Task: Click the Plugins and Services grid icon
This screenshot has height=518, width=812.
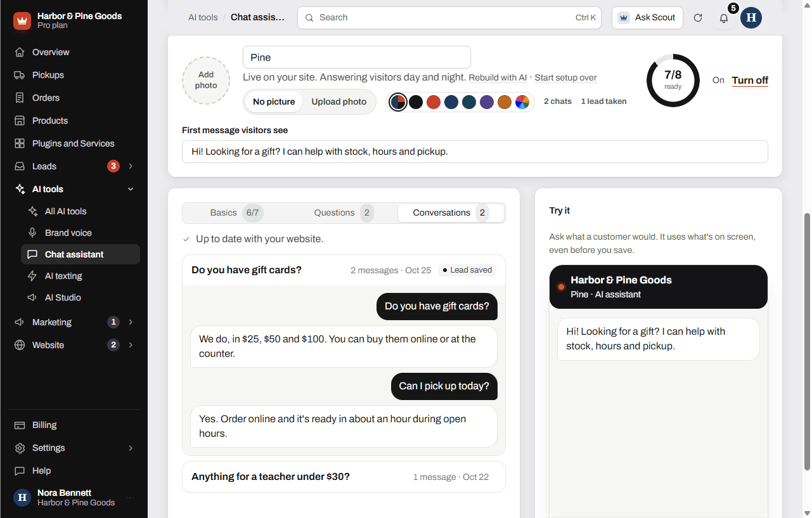Action: click(x=20, y=143)
